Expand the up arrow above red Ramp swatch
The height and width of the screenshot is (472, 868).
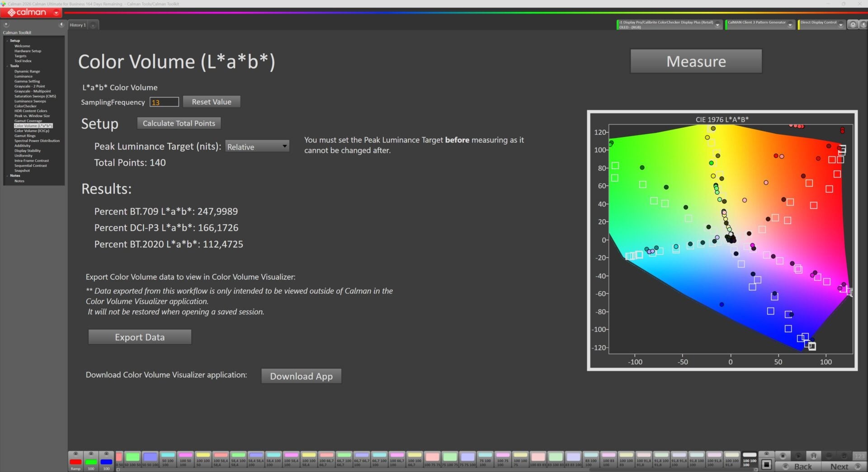75,453
